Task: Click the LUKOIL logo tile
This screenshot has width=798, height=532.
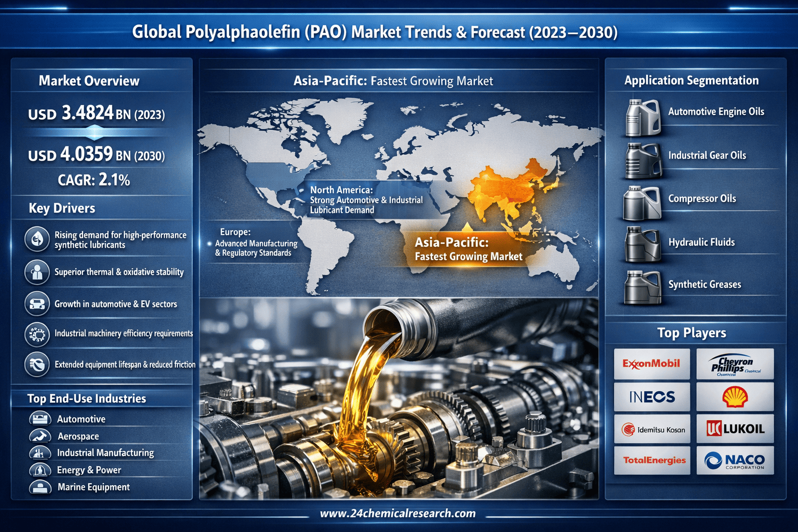Action: [735, 429]
